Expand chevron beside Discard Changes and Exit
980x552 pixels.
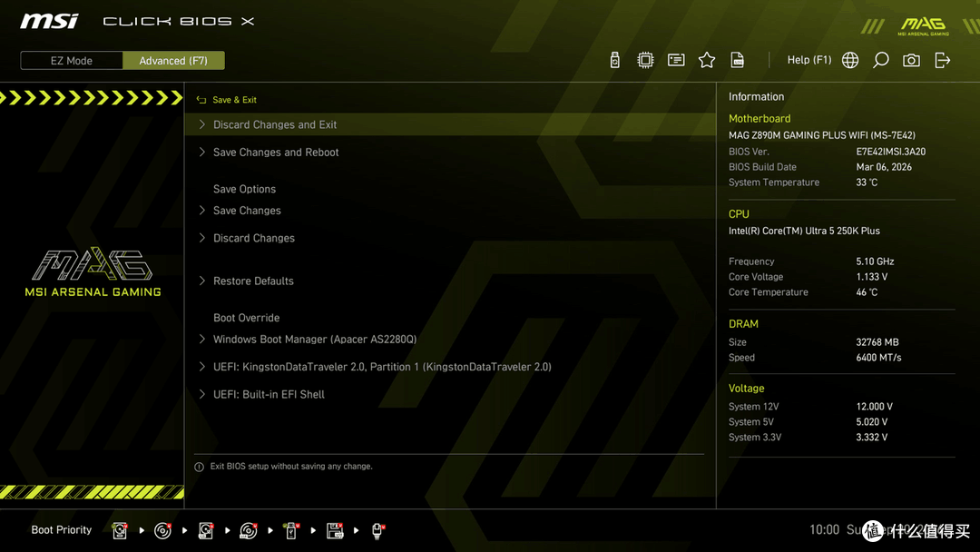201,124
